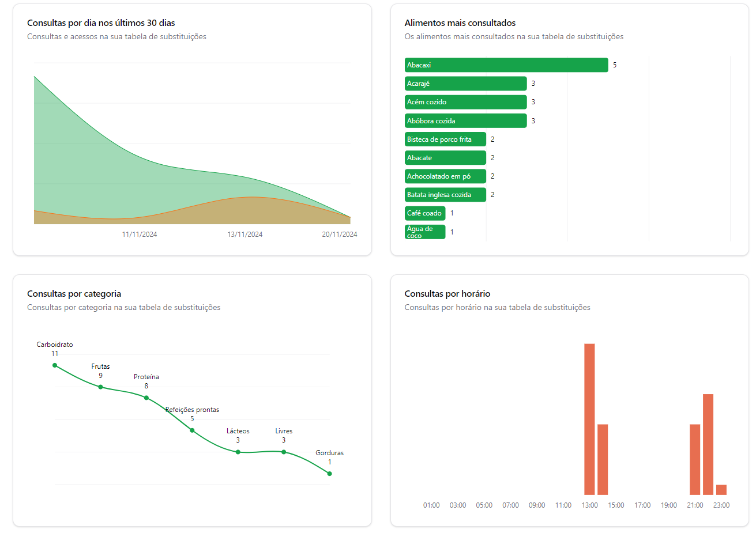Click the value 5 next to Abacaxi
The height and width of the screenshot is (533, 756).
[x=615, y=65]
